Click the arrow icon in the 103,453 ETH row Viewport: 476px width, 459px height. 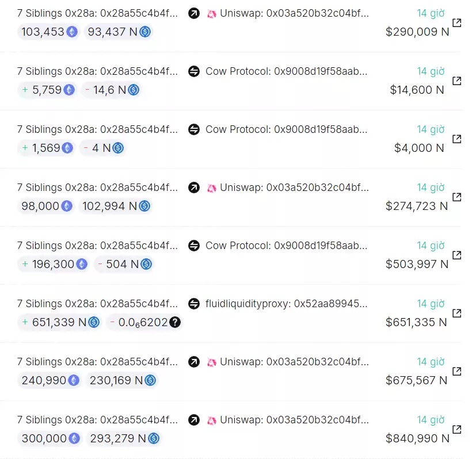[x=194, y=13]
